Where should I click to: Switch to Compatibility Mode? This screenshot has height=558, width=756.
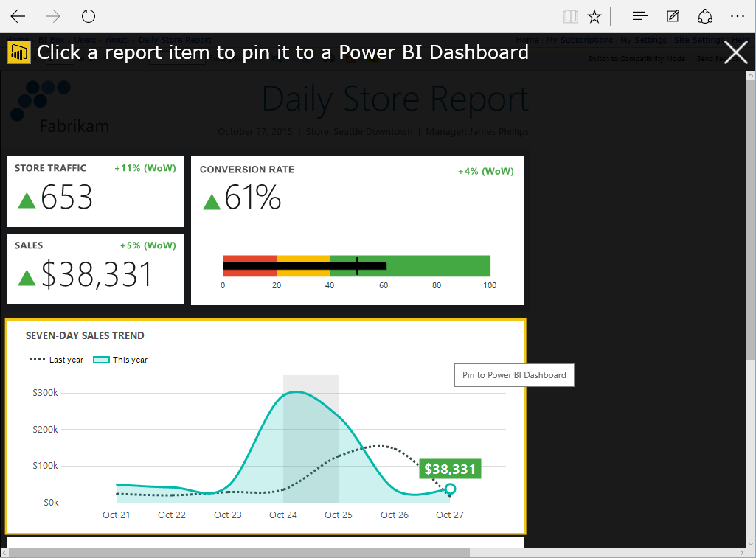pos(636,59)
